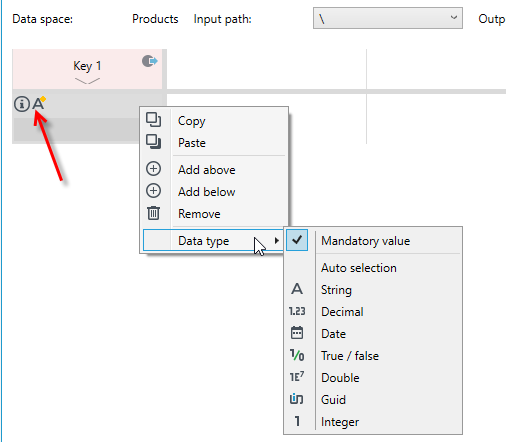
Task: Click the plus icon beside Add below
Action: 153,191
